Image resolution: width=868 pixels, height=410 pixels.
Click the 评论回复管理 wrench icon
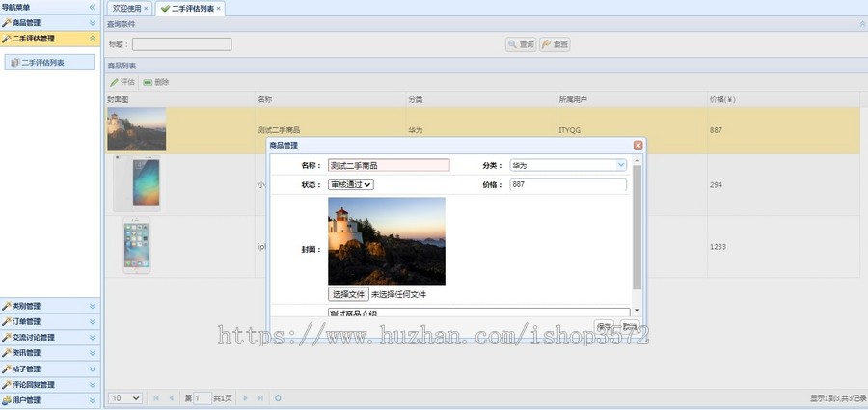click(7, 384)
